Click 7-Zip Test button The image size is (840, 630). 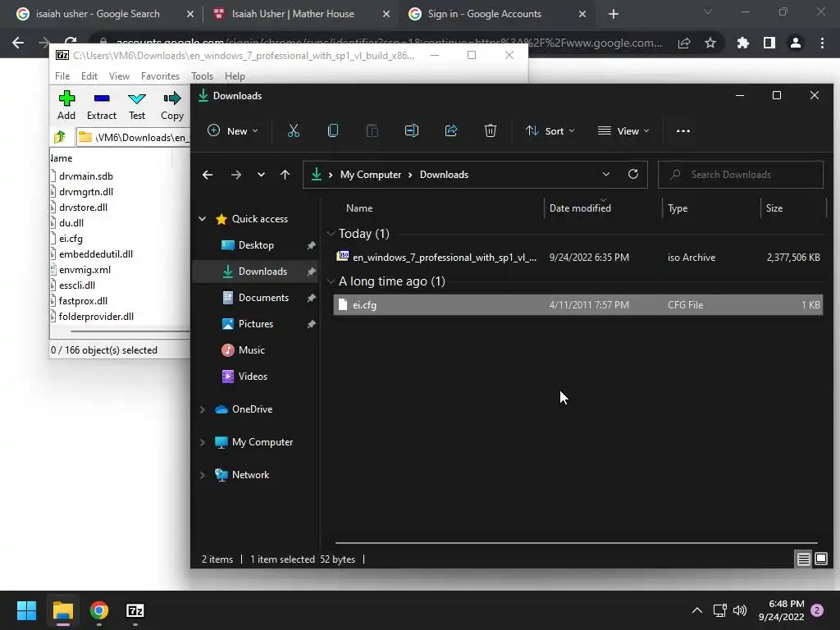pos(137,106)
